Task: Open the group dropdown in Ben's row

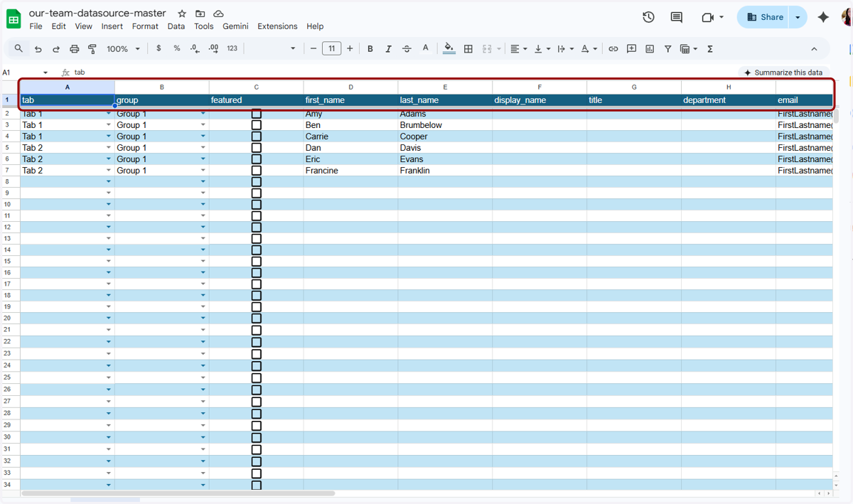Action: pos(203,125)
